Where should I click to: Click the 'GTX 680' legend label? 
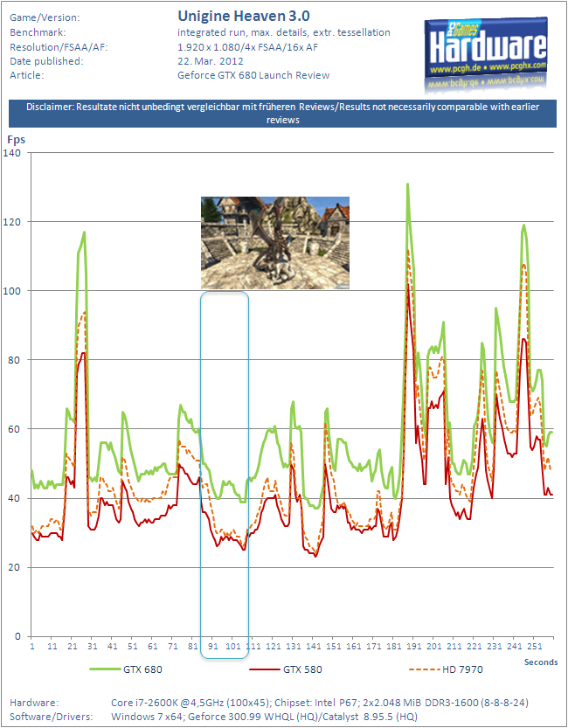pos(142,669)
